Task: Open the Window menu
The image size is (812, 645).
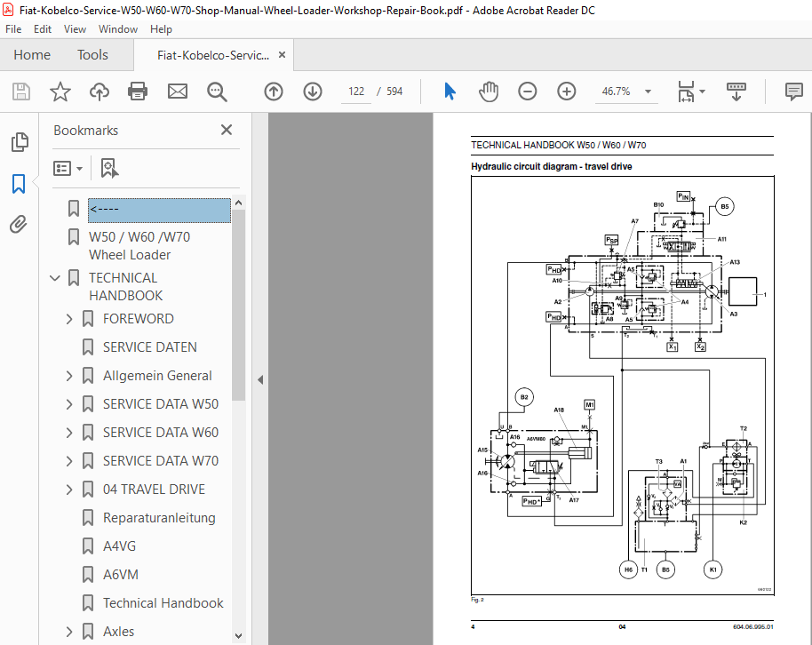Action: pos(118,29)
